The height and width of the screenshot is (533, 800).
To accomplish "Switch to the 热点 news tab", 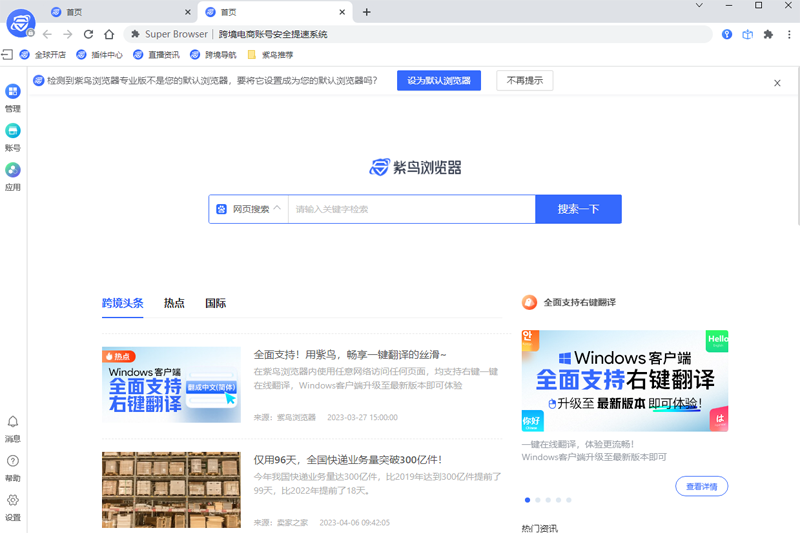I will [174, 303].
